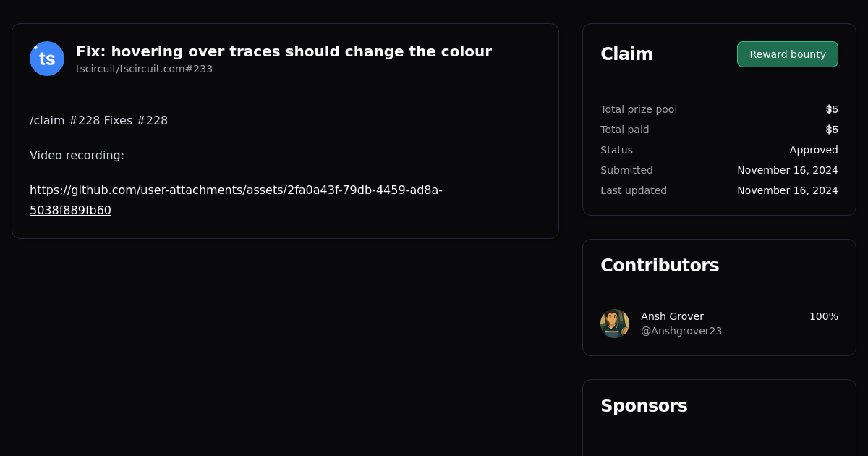Open the tscircuit/tscircuit.com#233 repository reference

click(x=144, y=69)
